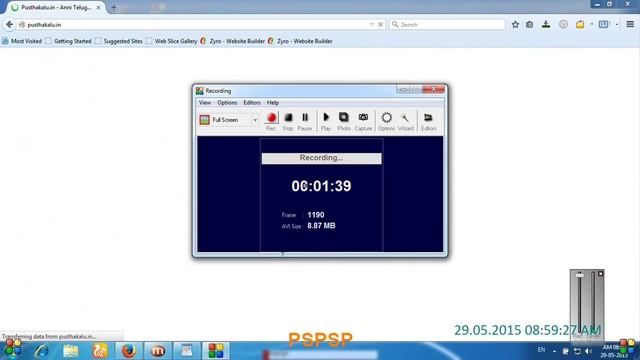This screenshot has height=360, width=640.
Task: Open the Help menu in Recording window
Action: pos(273,103)
